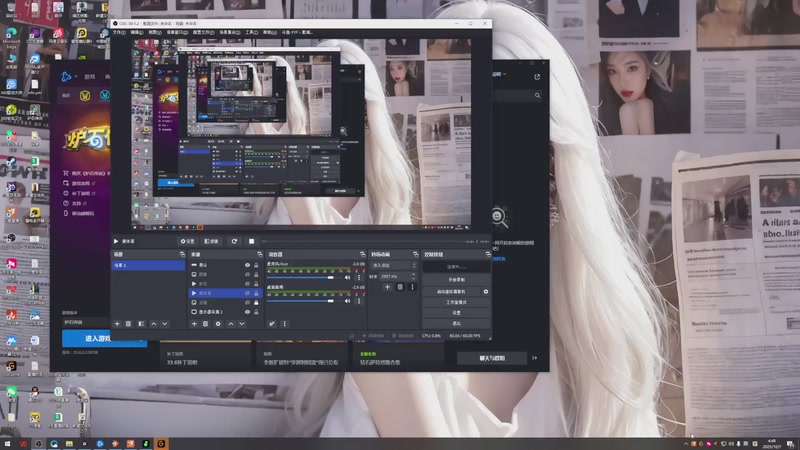Click 滤镜 filters button on source toolbar
This screenshot has height=450, width=800.
point(211,241)
